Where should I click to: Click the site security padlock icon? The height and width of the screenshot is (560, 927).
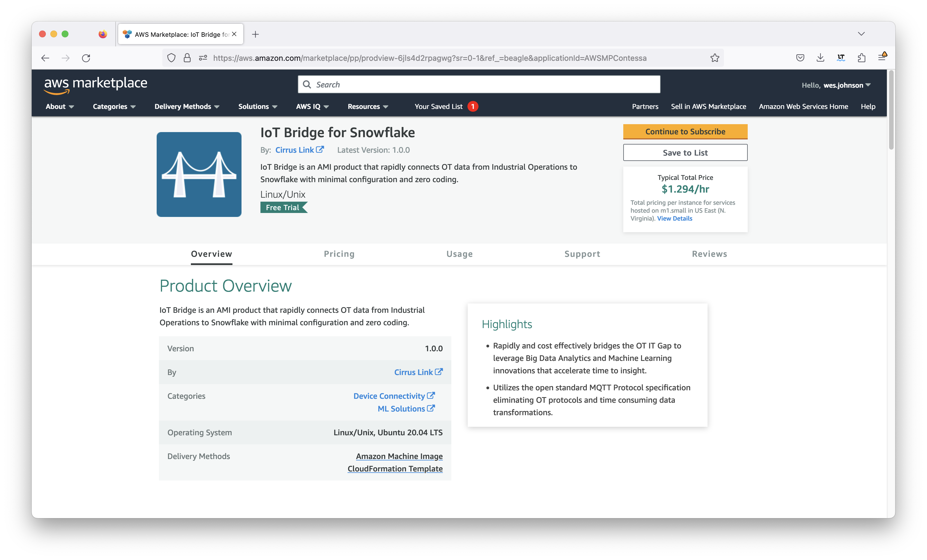click(x=187, y=58)
